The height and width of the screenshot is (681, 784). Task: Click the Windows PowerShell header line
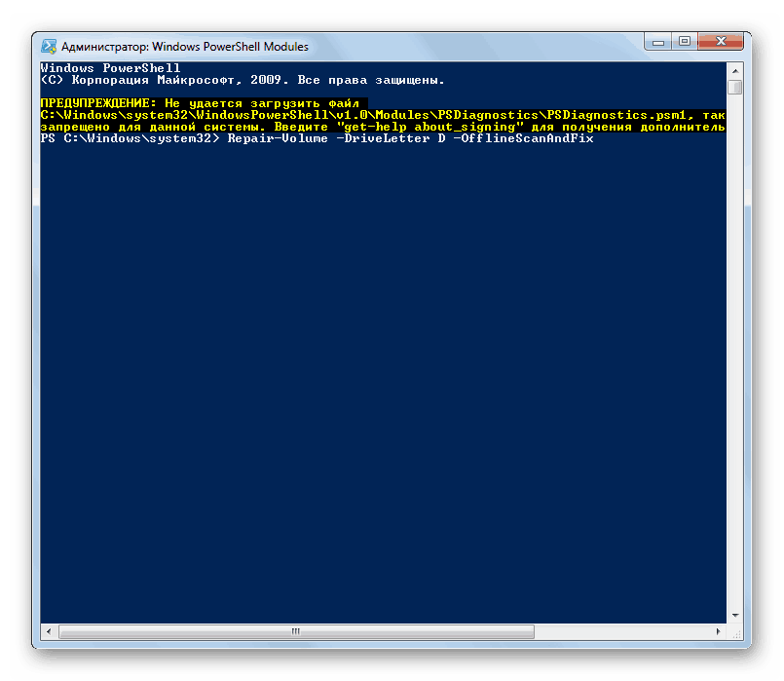pos(110,68)
